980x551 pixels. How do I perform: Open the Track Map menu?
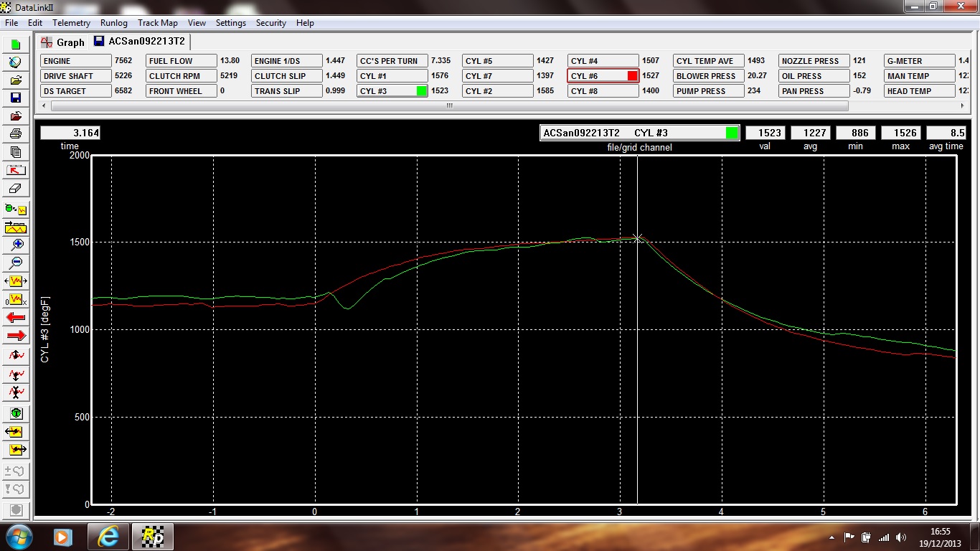158,23
